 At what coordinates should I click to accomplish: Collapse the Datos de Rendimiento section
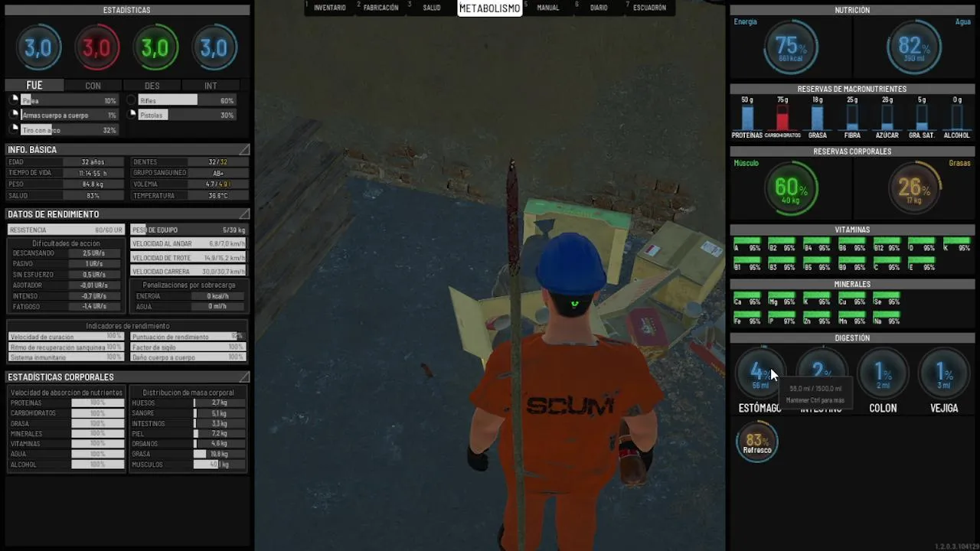(244, 214)
